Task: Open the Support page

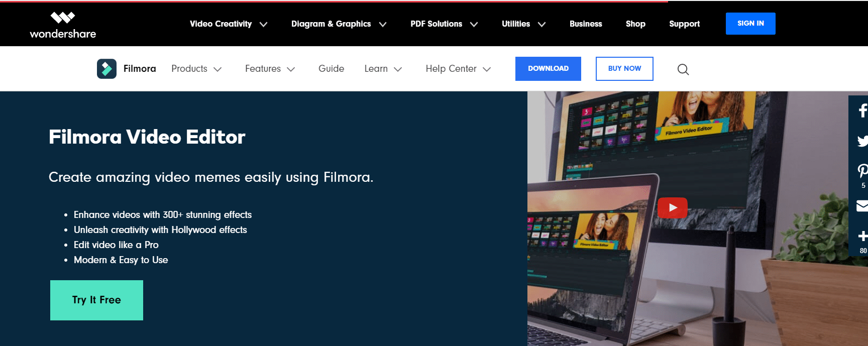Action: tap(684, 24)
